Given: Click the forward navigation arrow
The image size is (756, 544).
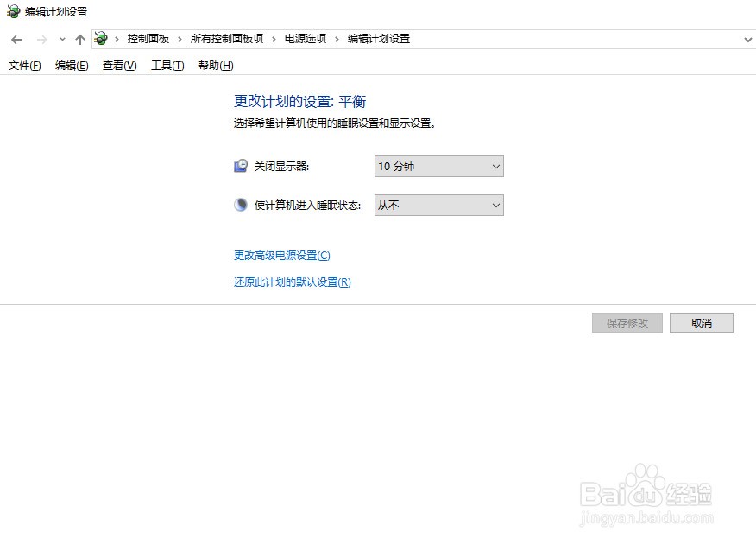Looking at the screenshot, I should pyautogui.click(x=42, y=40).
